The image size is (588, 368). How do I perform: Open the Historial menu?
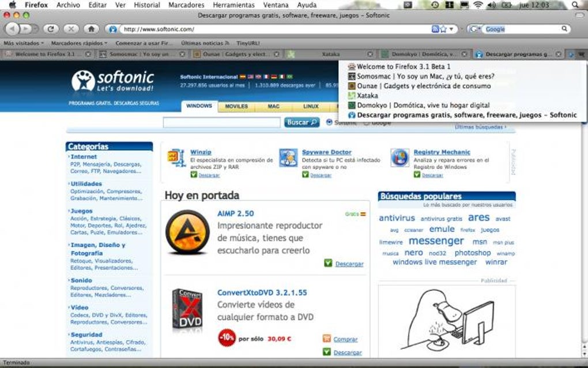pyautogui.click(x=146, y=5)
